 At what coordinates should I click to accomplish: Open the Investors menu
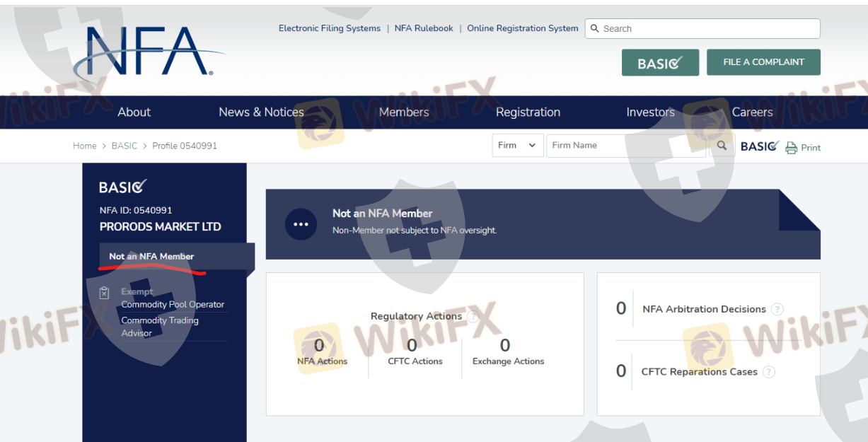pos(650,112)
